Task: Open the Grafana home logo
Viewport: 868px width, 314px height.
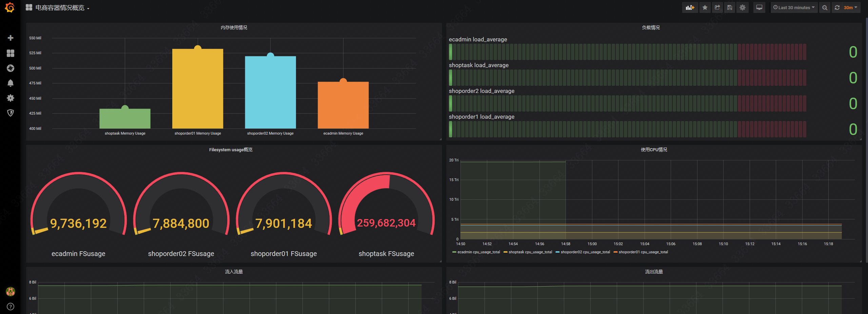Action: 10,7
